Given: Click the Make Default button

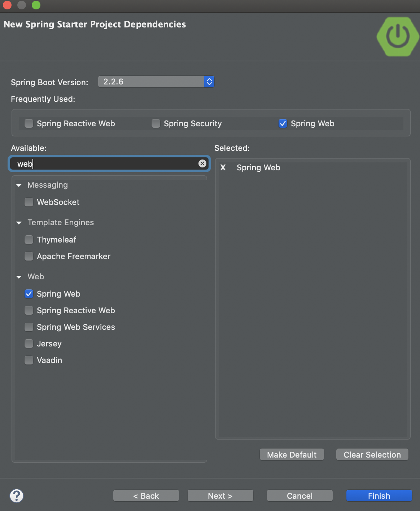Looking at the screenshot, I should [292, 455].
